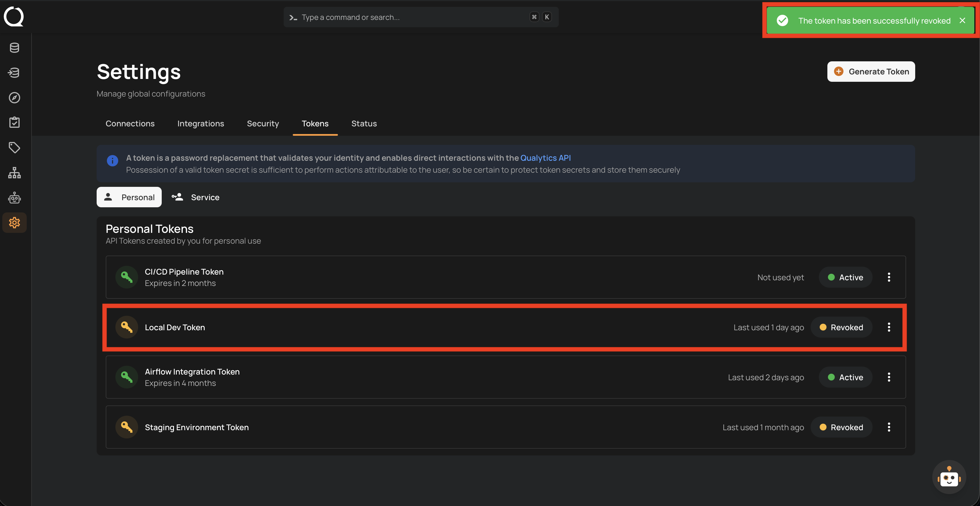This screenshot has width=980, height=506.
Task: Click the Active status badge of CI/CD Pipeline Token
Action: click(x=845, y=277)
